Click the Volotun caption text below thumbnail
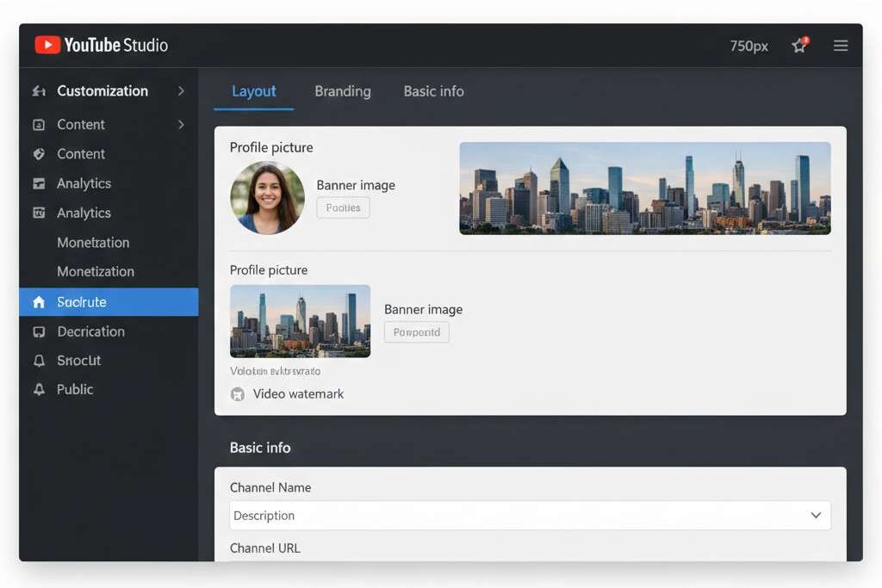This screenshot has height=588, width=882. [x=276, y=372]
